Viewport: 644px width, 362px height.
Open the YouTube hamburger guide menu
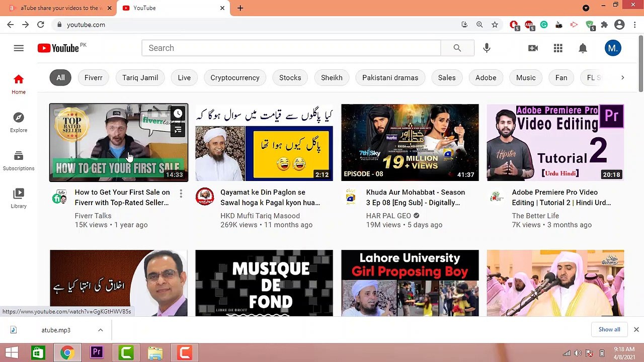(19, 48)
